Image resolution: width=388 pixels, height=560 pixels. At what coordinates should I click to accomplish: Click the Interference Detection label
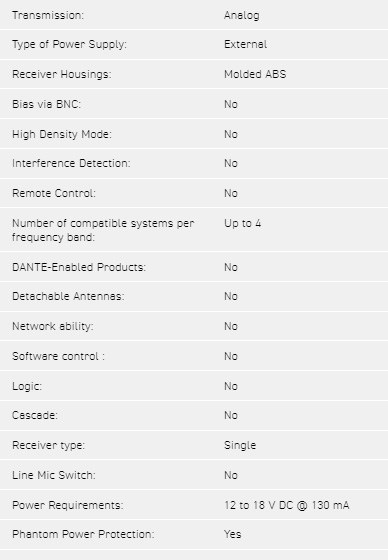(71, 163)
